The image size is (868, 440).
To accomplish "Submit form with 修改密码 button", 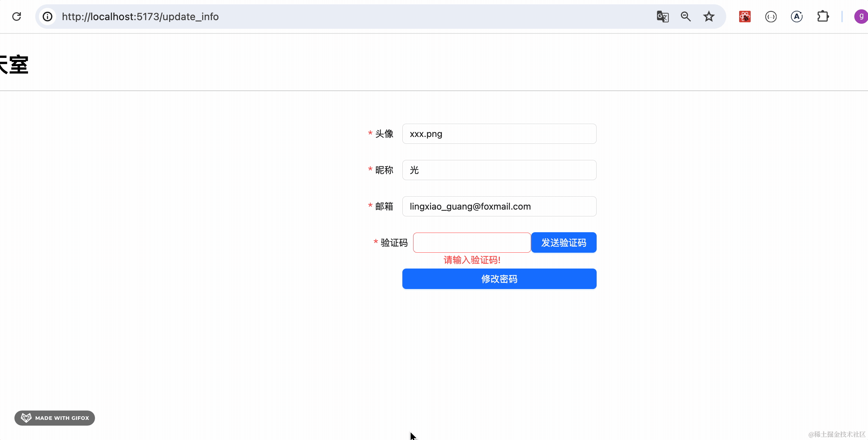I will tap(499, 279).
